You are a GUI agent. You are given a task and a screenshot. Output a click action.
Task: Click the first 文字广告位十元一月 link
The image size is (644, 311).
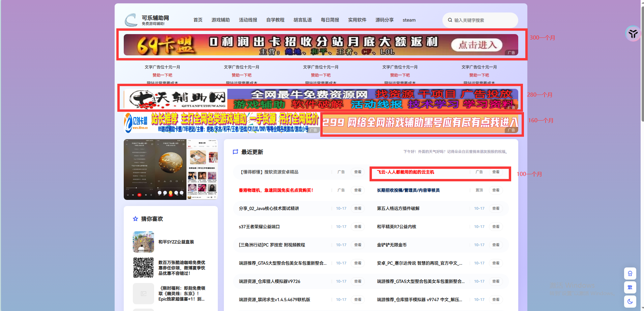click(162, 67)
